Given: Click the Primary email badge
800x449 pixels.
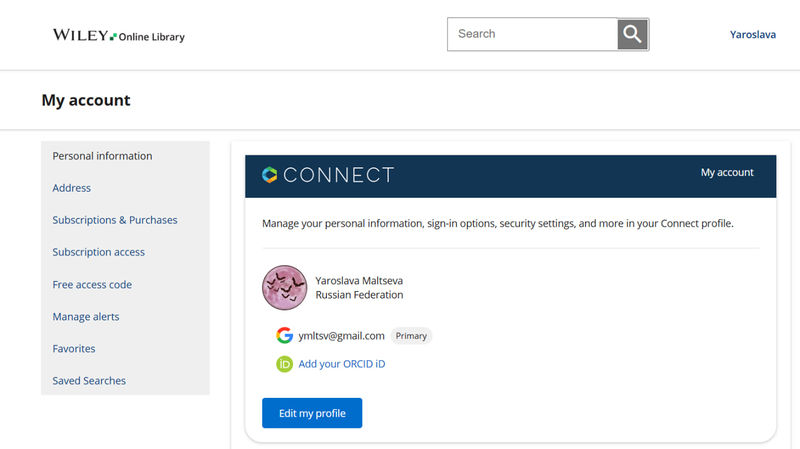Looking at the screenshot, I should pos(411,336).
